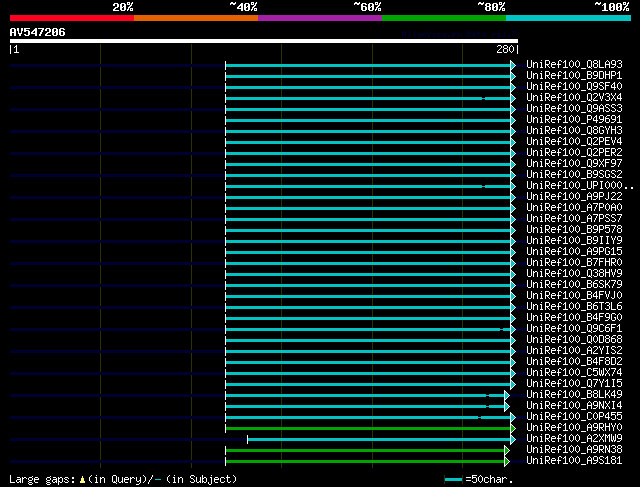
Task: Click the UniRef100_Q2V3X4 label
Action: (x=574, y=98)
